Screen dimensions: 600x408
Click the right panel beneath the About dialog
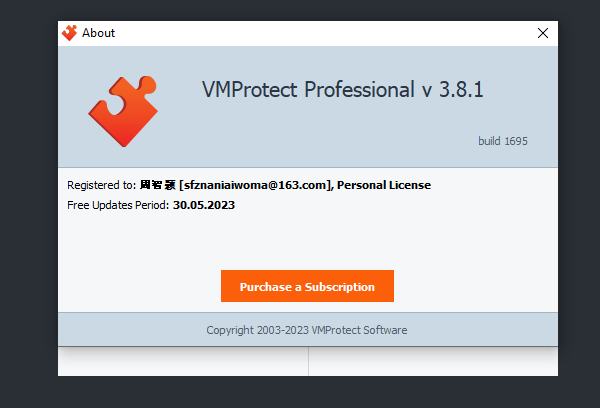pos(433,361)
